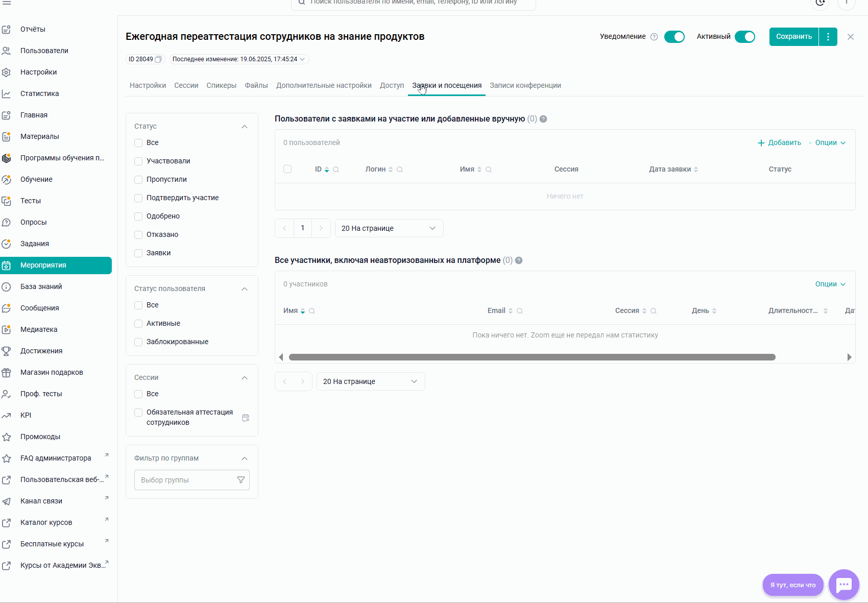The image size is (868, 603).
Task: Toggle the Активный switch
Action: 745,37
